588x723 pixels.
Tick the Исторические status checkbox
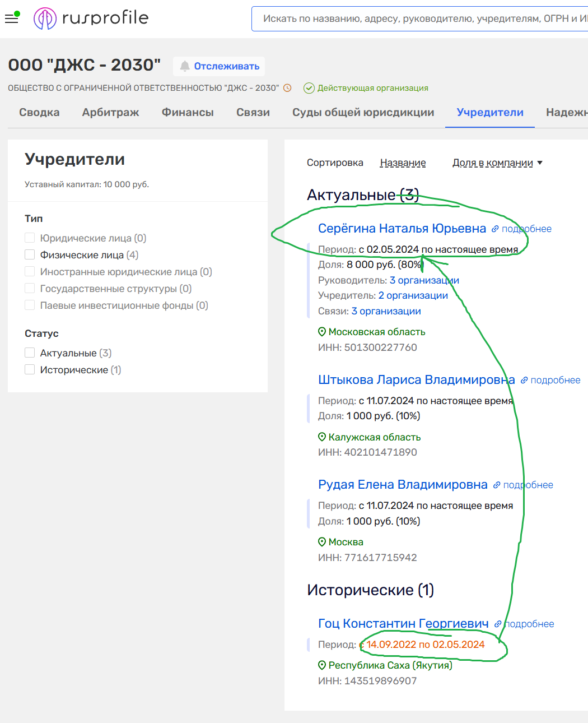[x=30, y=370]
